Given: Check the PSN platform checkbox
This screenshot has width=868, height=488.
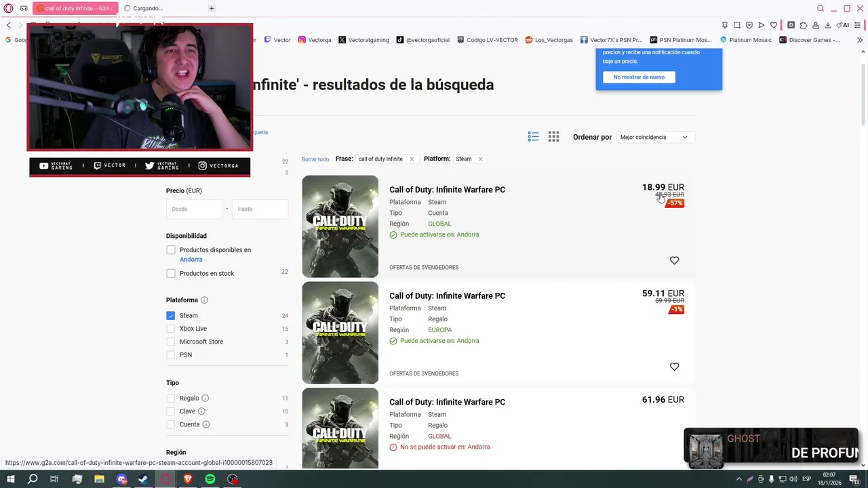Looking at the screenshot, I should (171, 355).
